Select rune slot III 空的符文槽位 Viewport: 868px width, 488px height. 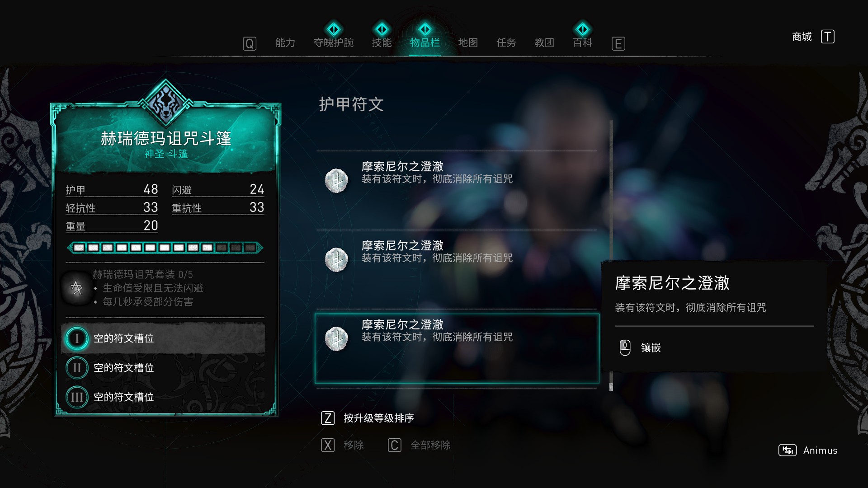click(163, 397)
